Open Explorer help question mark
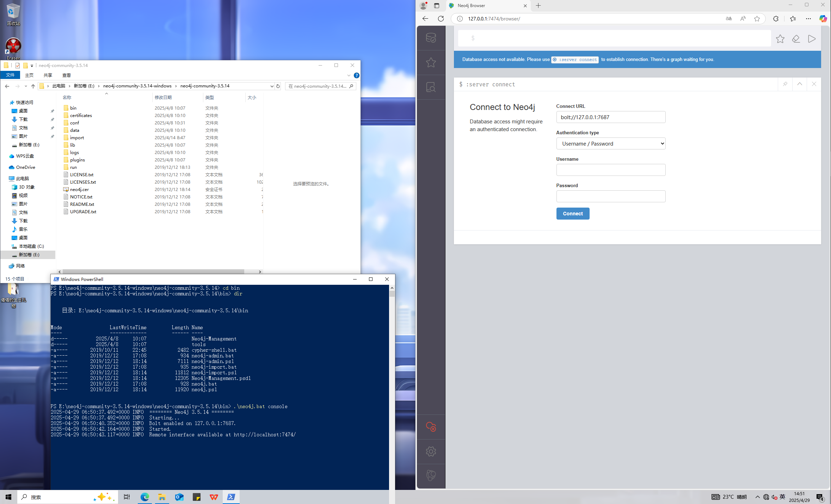 pyautogui.click(x=356, y=75)
